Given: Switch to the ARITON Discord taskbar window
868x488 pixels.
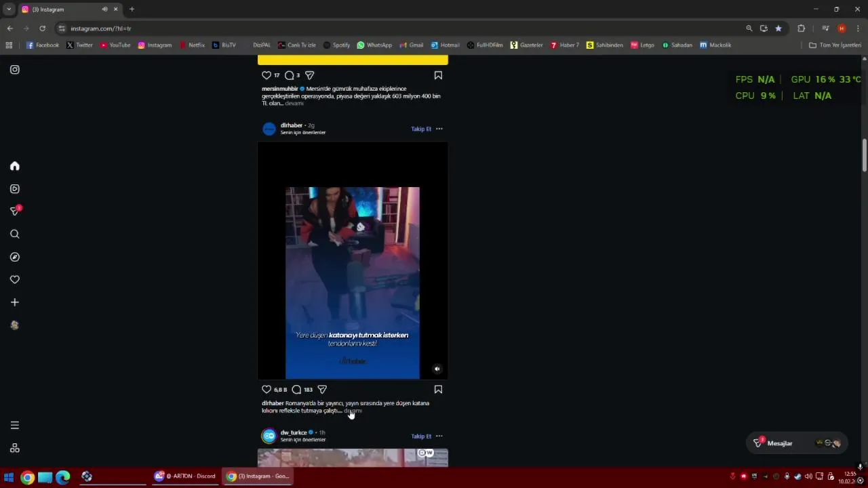Looking at the screenshot, I should (x=185, y=476).
